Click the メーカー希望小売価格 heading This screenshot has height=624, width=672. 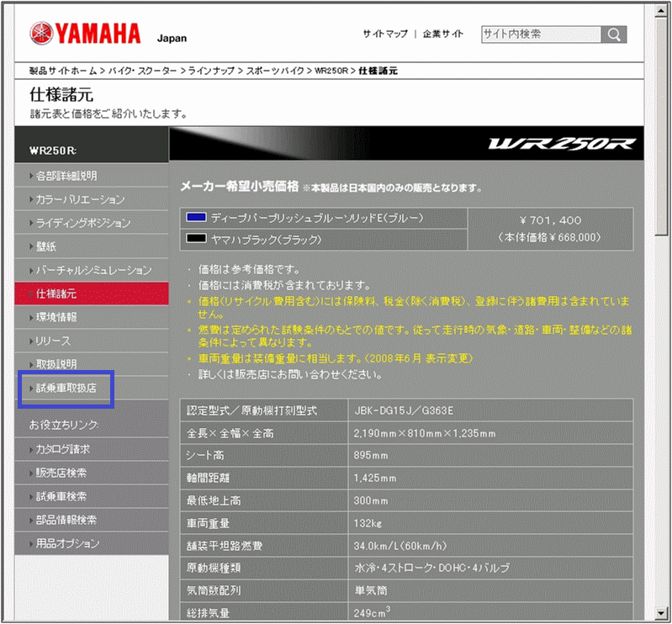239,187
